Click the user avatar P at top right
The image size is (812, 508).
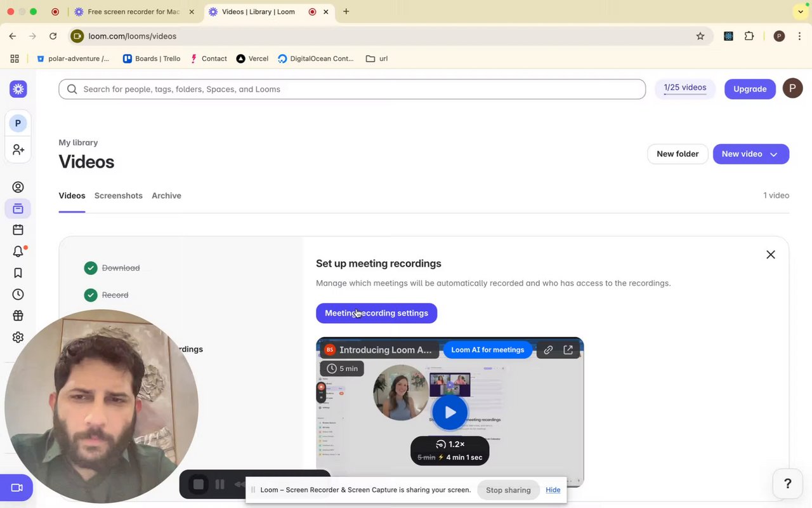coord(792,88)
